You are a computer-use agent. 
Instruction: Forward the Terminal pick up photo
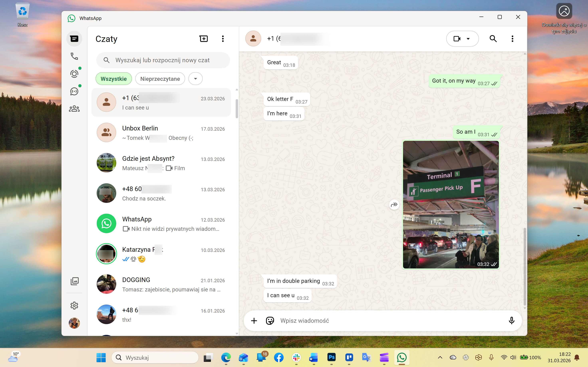394,205
